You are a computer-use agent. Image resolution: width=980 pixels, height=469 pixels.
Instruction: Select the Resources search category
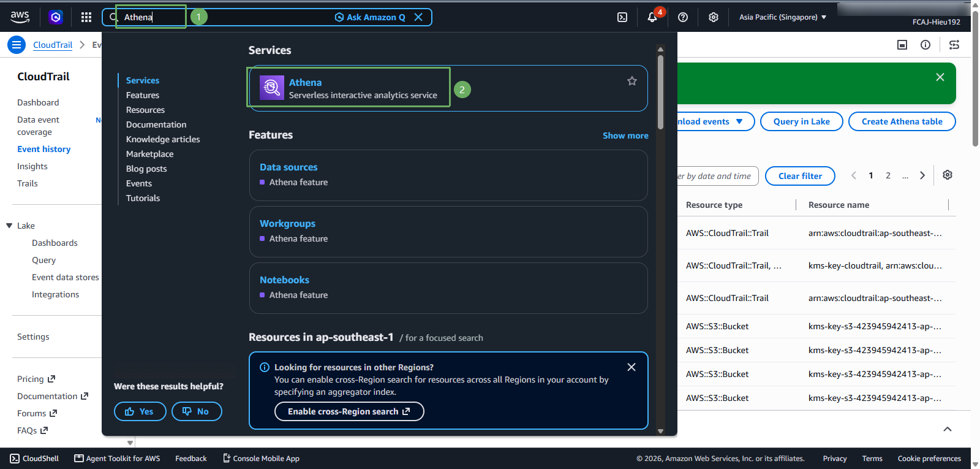coord(145,110)
